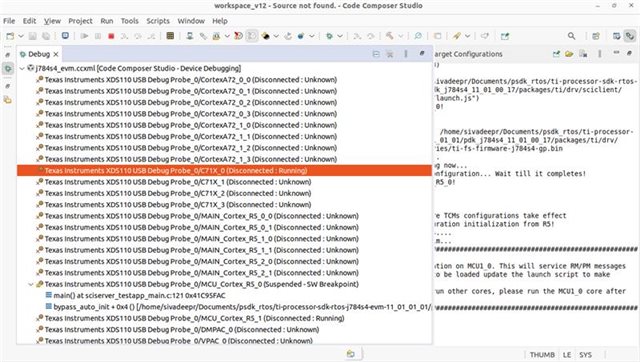Open the View menu

(x=52, y=21)
